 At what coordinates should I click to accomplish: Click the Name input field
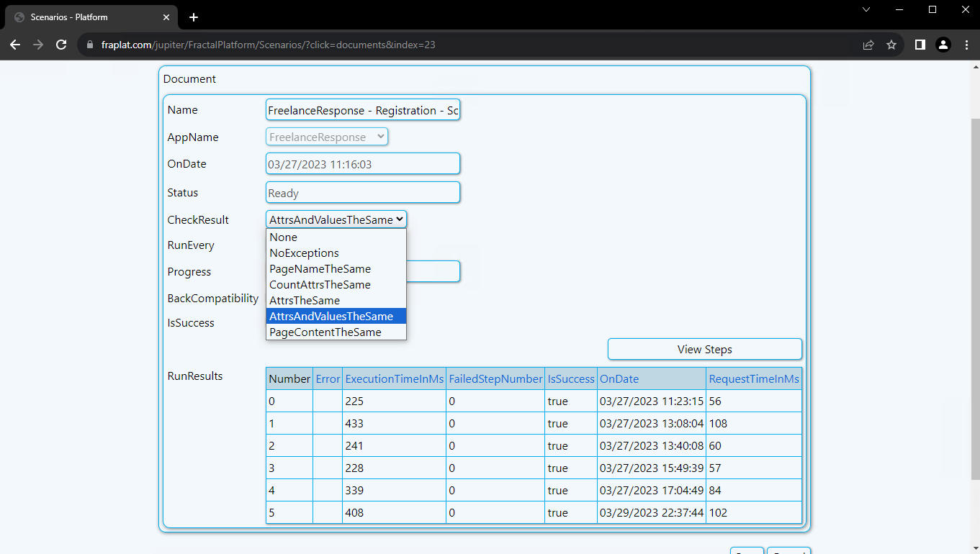click(362, 110)
